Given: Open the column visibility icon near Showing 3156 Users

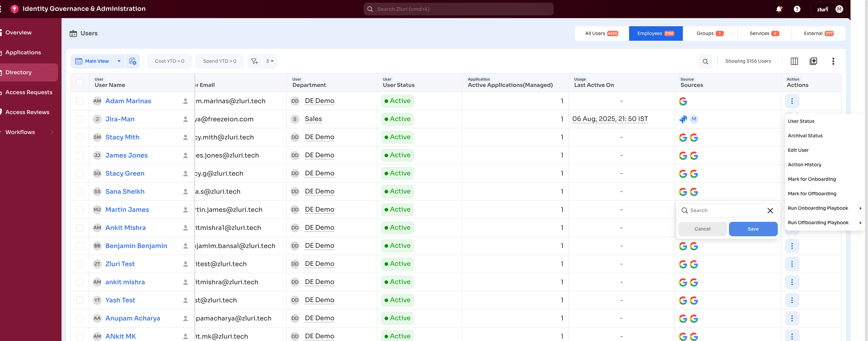Looking at the screenshot, I should pyautogui.click(x=794, y=61).
